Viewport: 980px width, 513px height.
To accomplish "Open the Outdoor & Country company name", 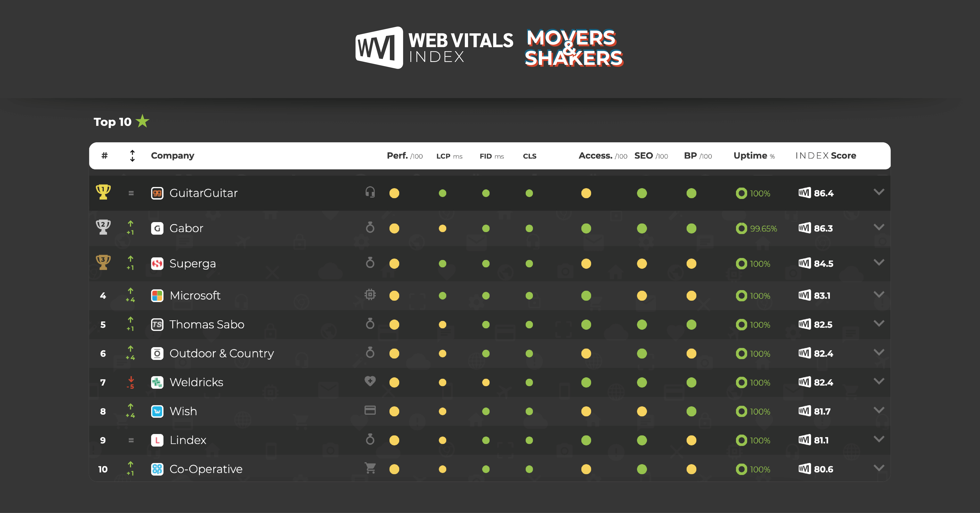I will pyautogui.click(x=222, y=354).
